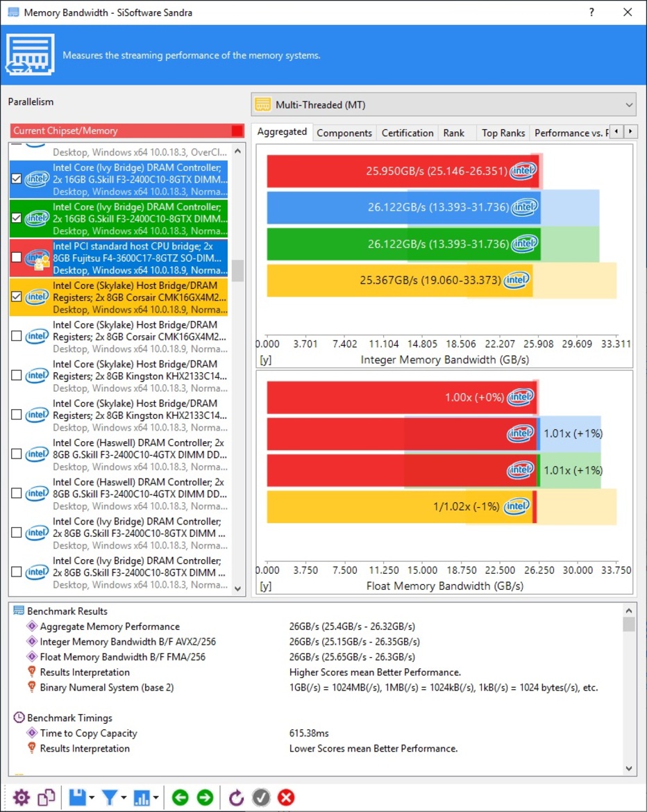Click the Current Chipset/Memory red header
Viewport: 647px width, 812px height.
tap(127, 131)
